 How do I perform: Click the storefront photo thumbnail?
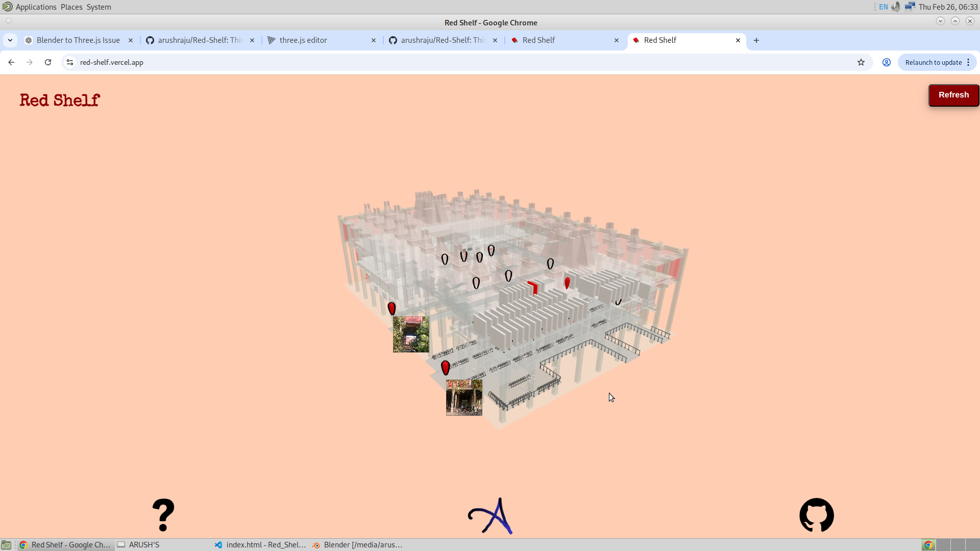click(411, 334)
